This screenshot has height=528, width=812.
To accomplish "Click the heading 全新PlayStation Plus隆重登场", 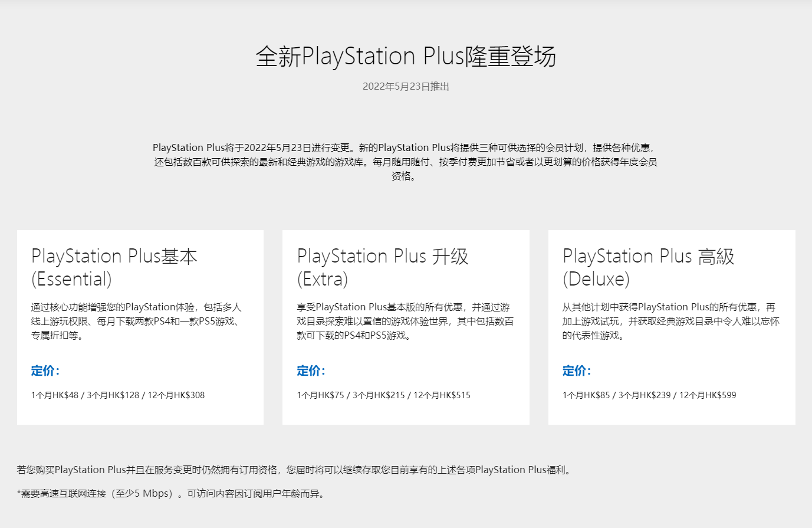I will click(406, 57).
